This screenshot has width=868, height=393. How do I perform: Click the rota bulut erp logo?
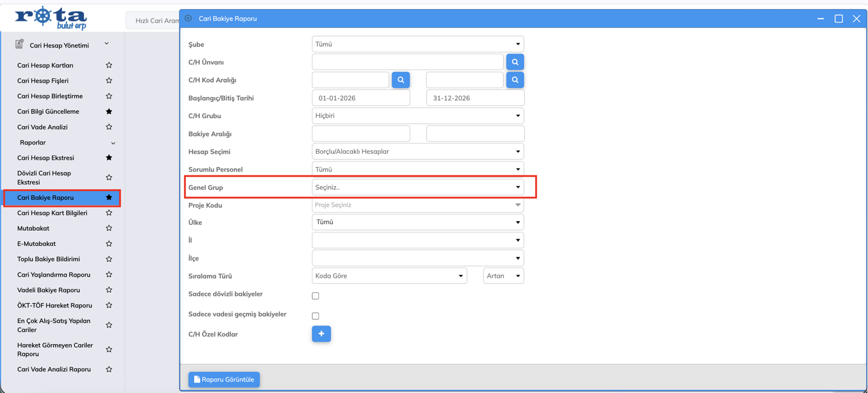tap(51, 19)
